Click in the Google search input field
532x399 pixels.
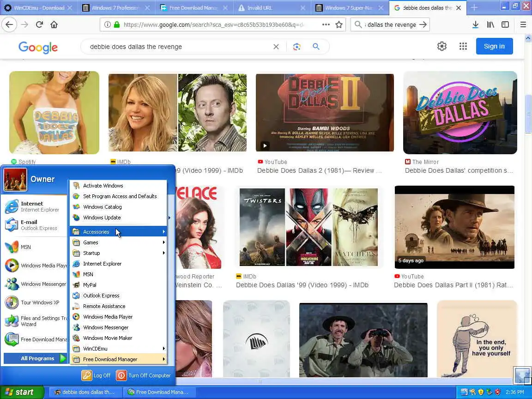[x=180, y=47]
